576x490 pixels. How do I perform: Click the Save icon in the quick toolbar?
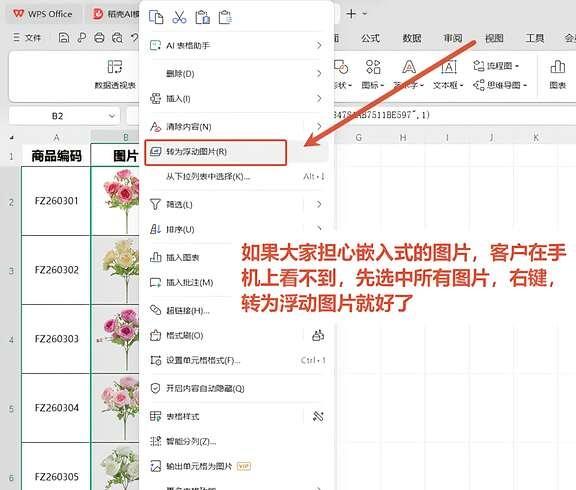pyautogui.click(x=64, y=37)
